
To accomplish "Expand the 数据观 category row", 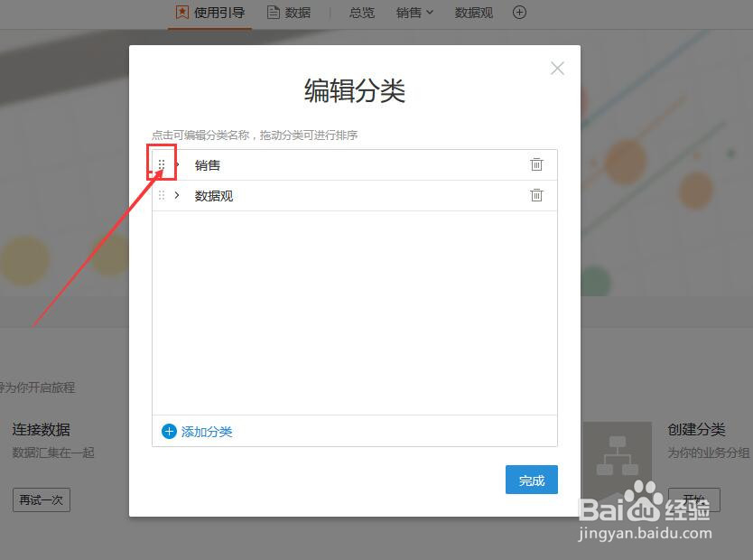I will coord(177,195).
